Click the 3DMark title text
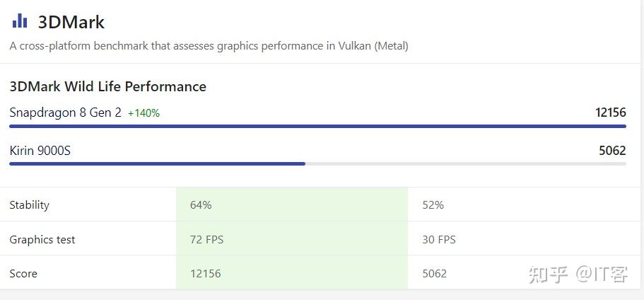The height and width of the screenshot is (300, 644). click(71, 22)
